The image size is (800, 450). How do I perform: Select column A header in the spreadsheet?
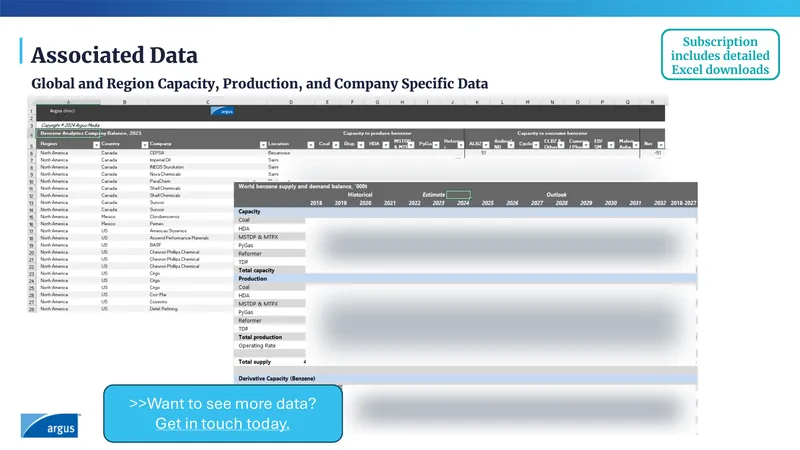click(68, 102)
